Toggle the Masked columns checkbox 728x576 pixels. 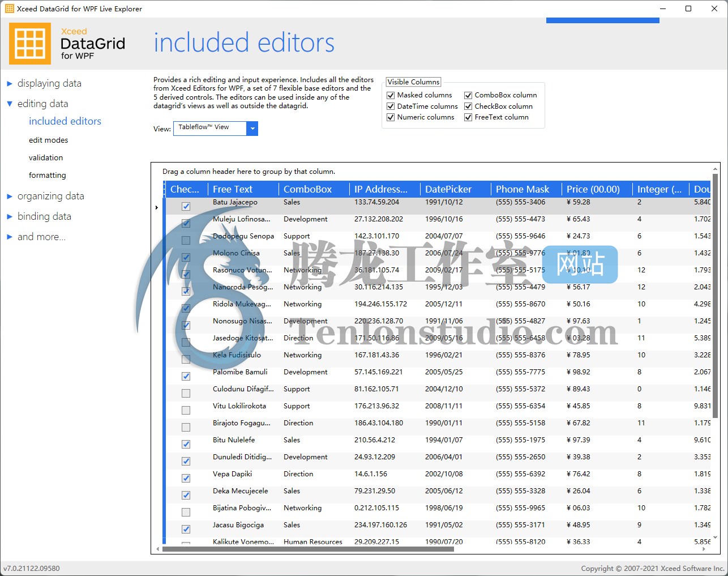point(391,95)
